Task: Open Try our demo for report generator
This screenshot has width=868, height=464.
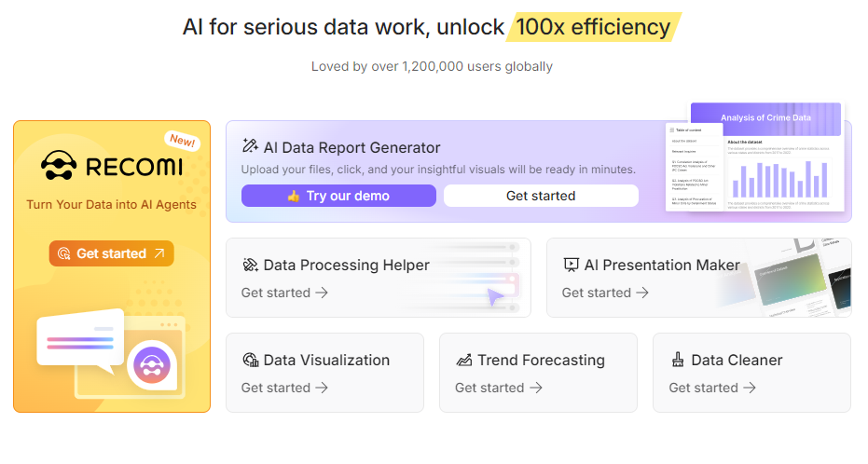Action: (338, 196)
